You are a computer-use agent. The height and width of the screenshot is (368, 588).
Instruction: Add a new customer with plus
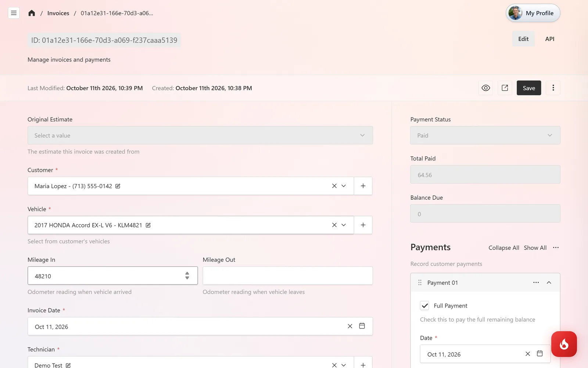pyautogui.click(x=363, y=186)
